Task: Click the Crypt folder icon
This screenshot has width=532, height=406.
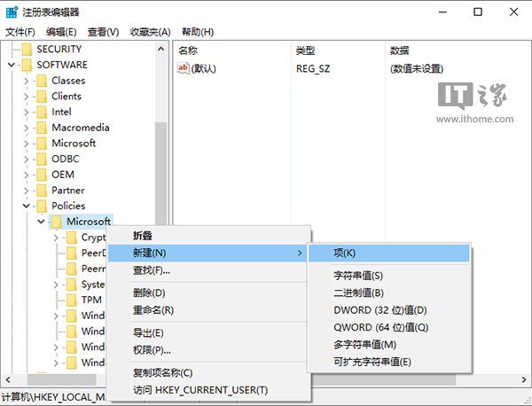Action: pos(72,238)
